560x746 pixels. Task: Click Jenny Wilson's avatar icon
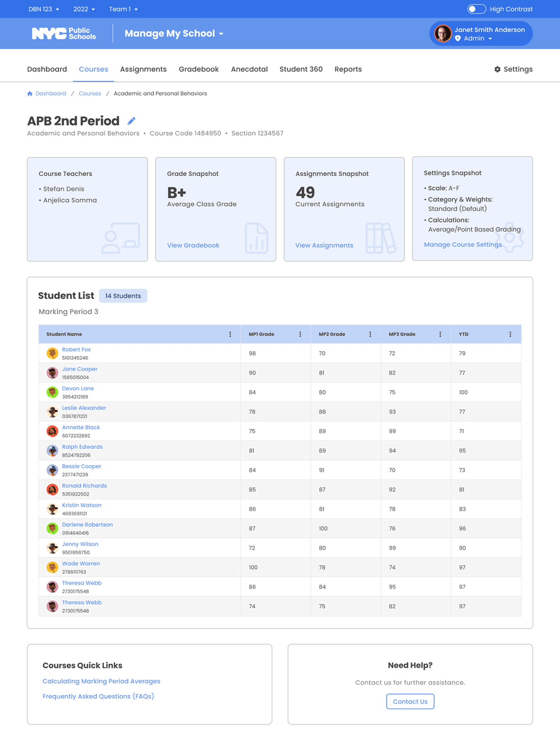tap(52, 548)
